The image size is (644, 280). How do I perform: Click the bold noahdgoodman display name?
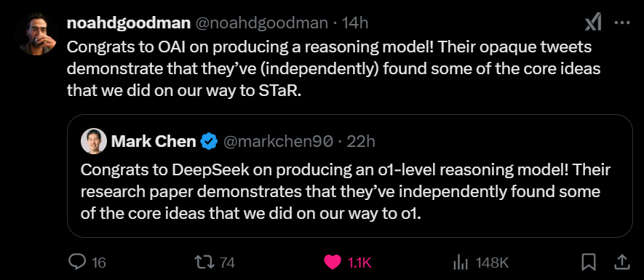(x=129, y=23)
